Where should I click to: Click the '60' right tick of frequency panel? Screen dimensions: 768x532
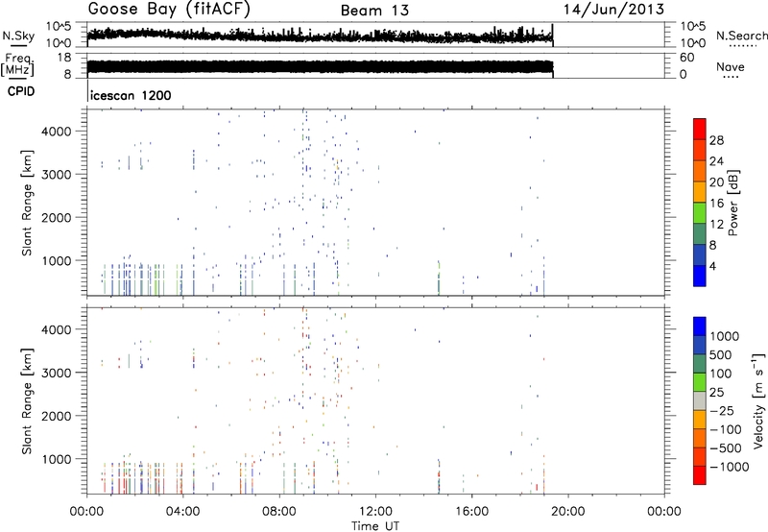pyautogui.click(x=687, y=58)
